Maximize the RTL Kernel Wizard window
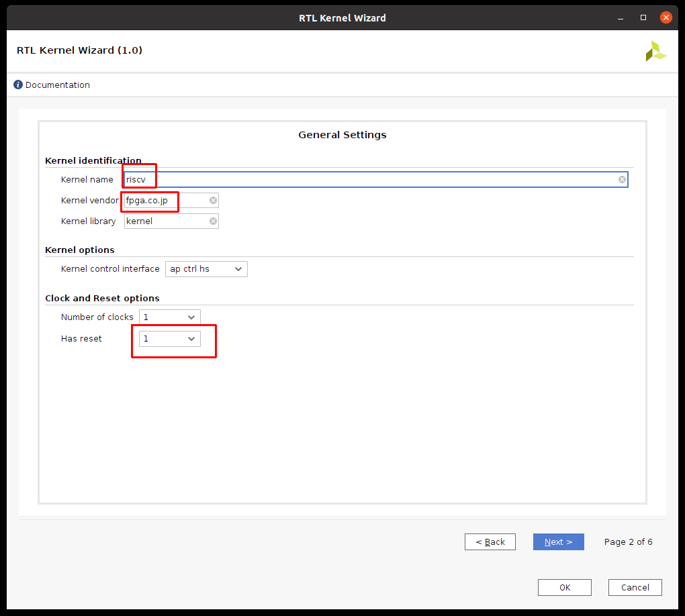Viewport: 685px width, 616px height. click(x=643, y=18)
